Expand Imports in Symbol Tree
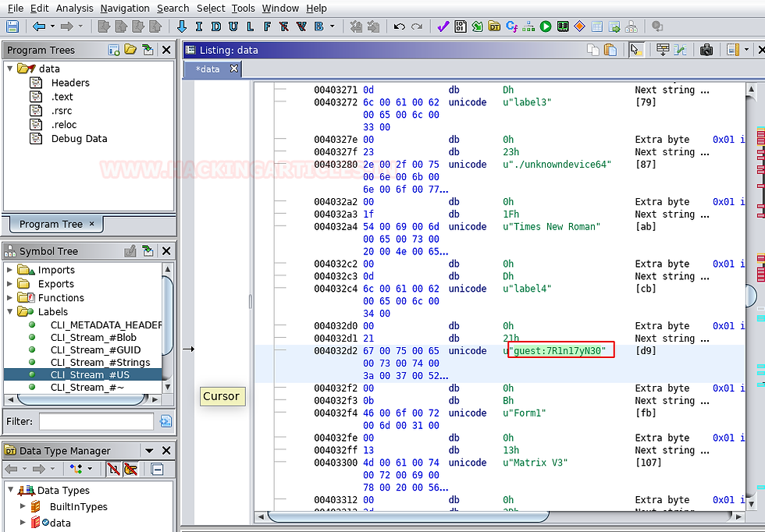Screen dimensions: 765x532 [x=9, y=270]
